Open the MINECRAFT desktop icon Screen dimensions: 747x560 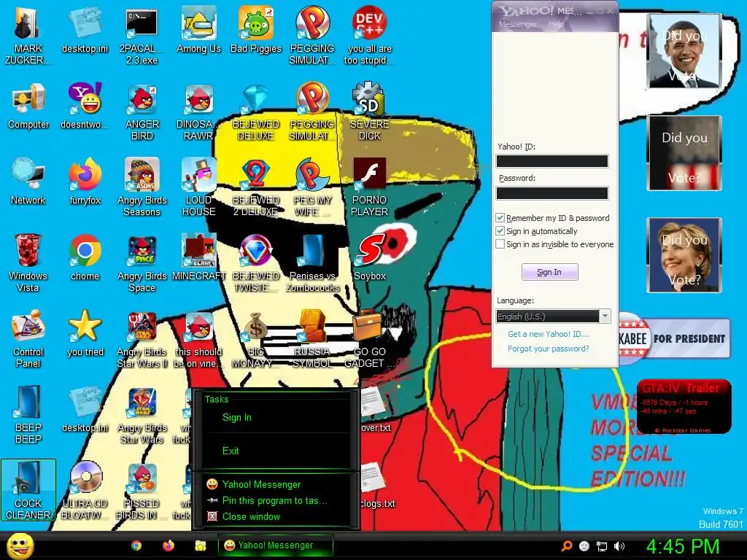click(198, 257)
